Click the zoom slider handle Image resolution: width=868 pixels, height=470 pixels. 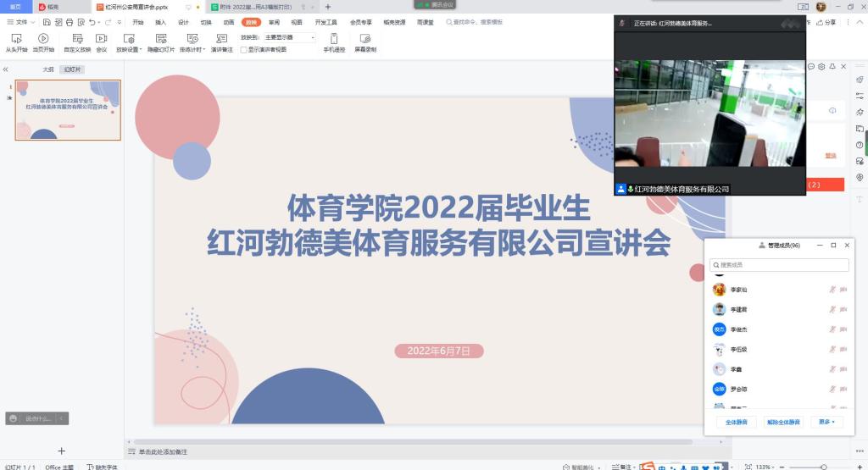pyautogui.click(x=824, y=467)
